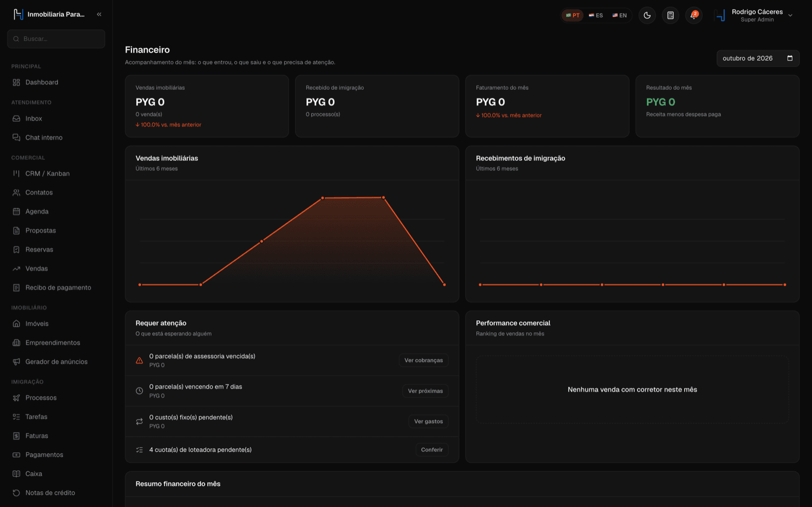Open Dashboard in sidebar
Image resolution: width=812 pixels, height=507 pixels.
coord(56,82)
